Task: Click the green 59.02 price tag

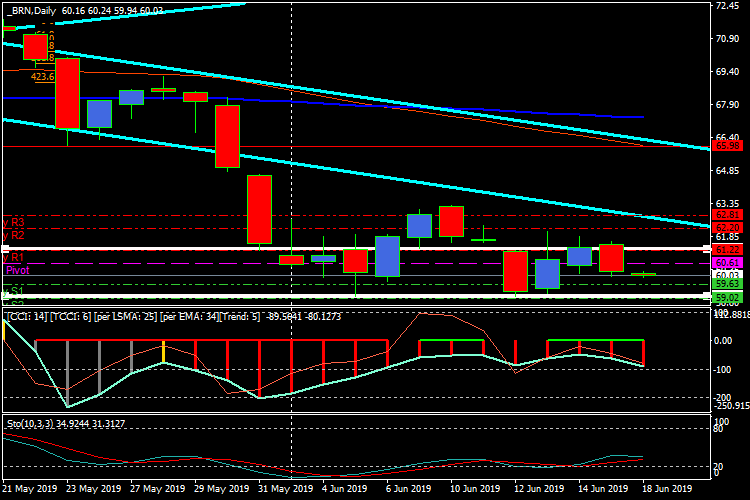Action: [727, 297]
